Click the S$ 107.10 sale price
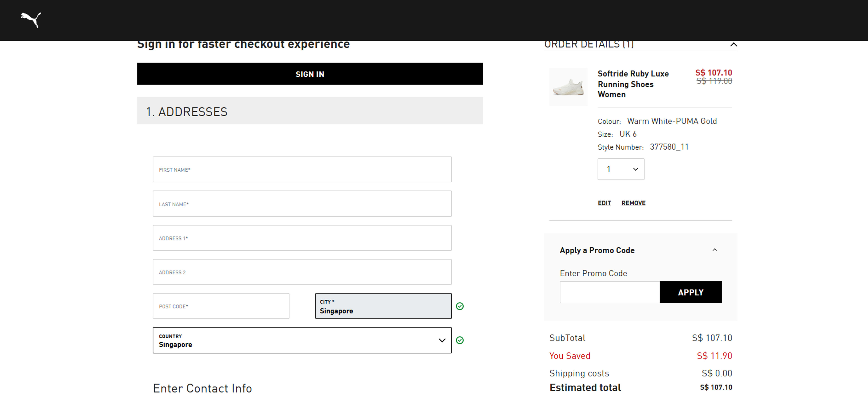 (x=714, y=73)
